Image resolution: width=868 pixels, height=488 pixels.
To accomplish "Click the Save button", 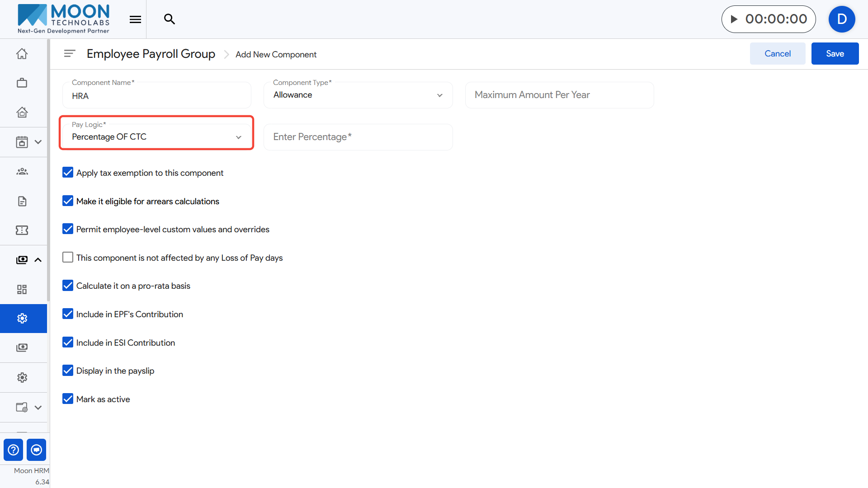I will 835,54.
